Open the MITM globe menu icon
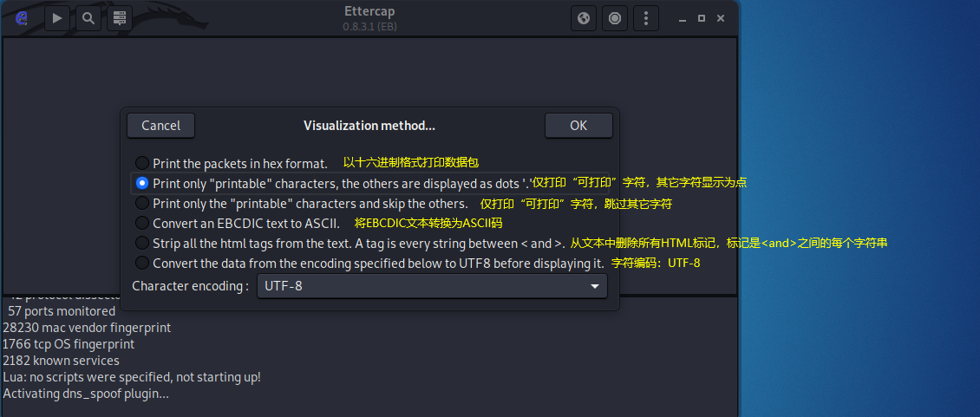Screen dimensions: 980x417 [584, 18]
